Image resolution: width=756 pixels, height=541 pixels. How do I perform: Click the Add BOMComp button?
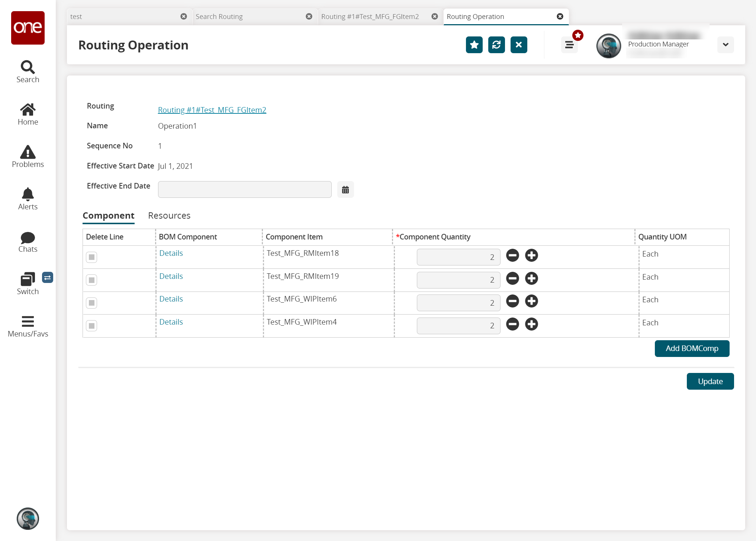click(x=692, y=348)
